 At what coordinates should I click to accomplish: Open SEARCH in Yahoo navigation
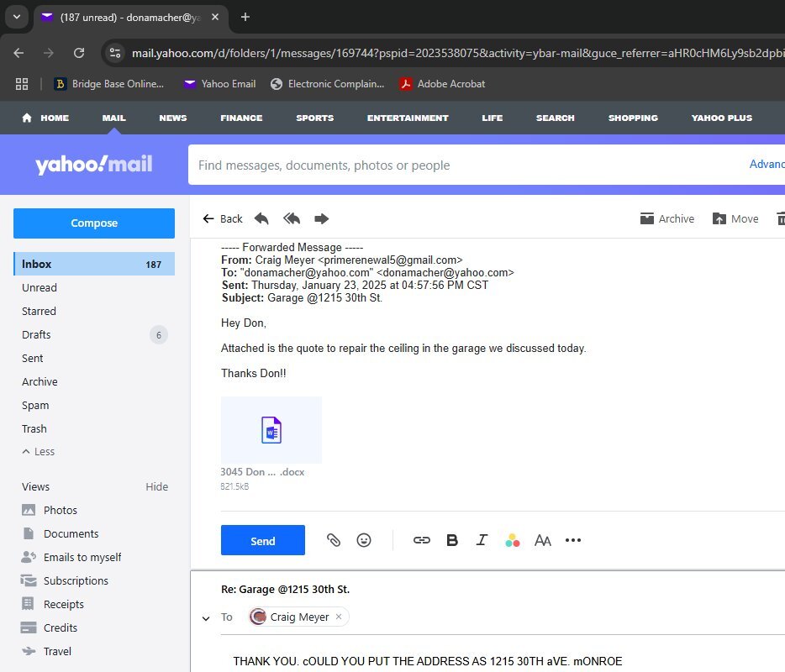click(556, 118)
